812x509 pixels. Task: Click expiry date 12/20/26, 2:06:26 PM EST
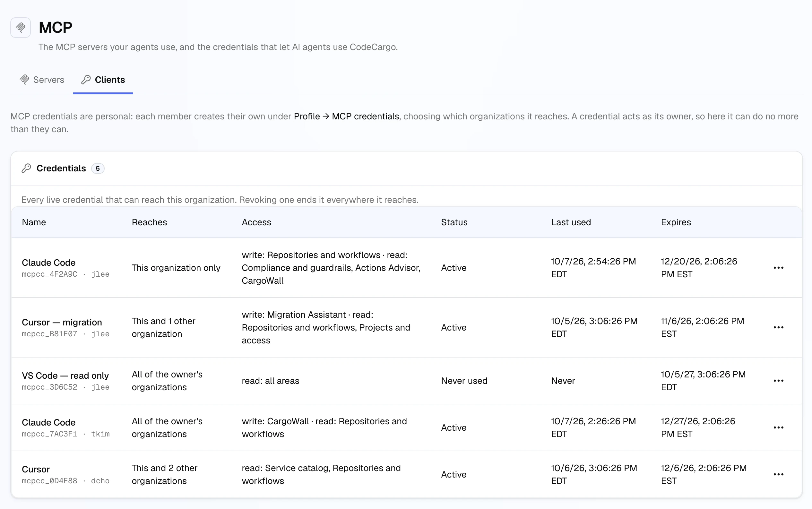tap(699, 268)
